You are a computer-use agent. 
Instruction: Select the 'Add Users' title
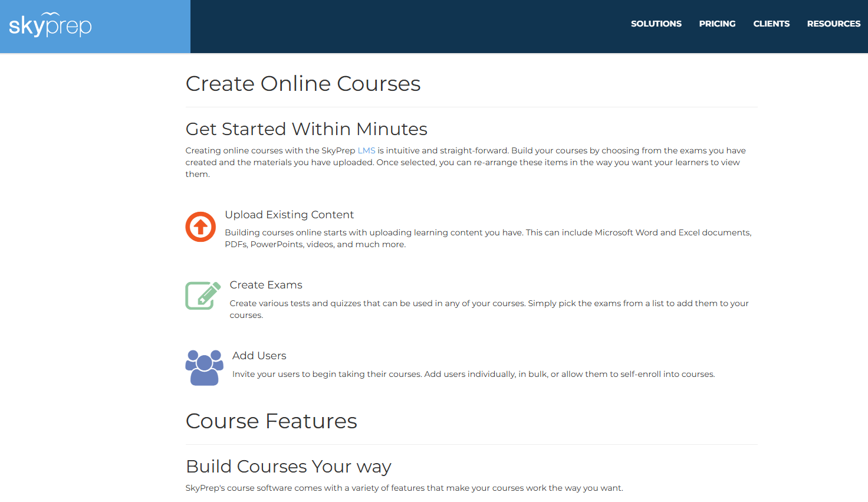coord(259,356)
